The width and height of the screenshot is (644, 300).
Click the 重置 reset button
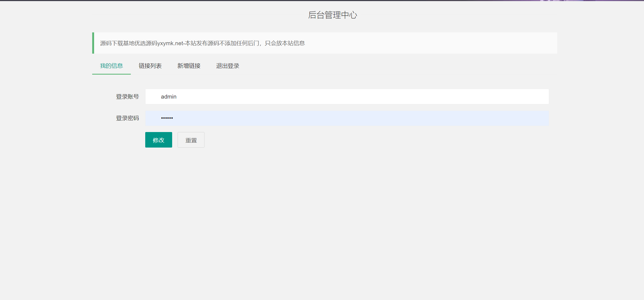(x=191, y=140)
